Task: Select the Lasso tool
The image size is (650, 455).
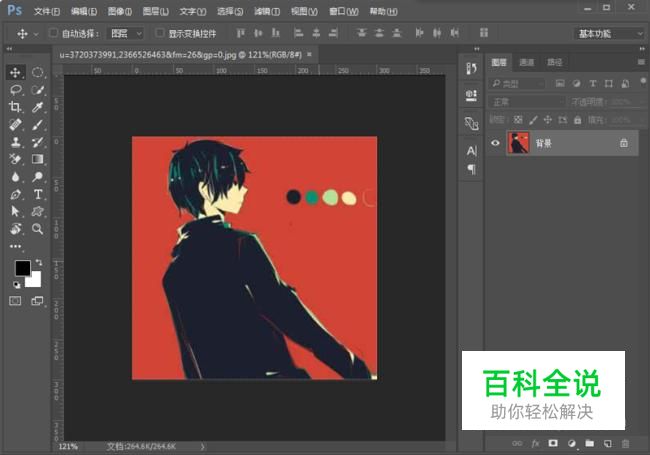Action: (15, 90)
